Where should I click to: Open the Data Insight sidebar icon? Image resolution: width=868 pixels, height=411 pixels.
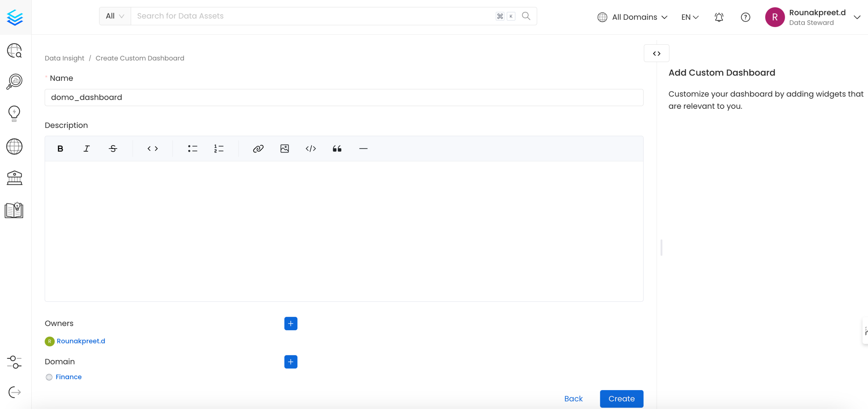click(x=14, y=81)
